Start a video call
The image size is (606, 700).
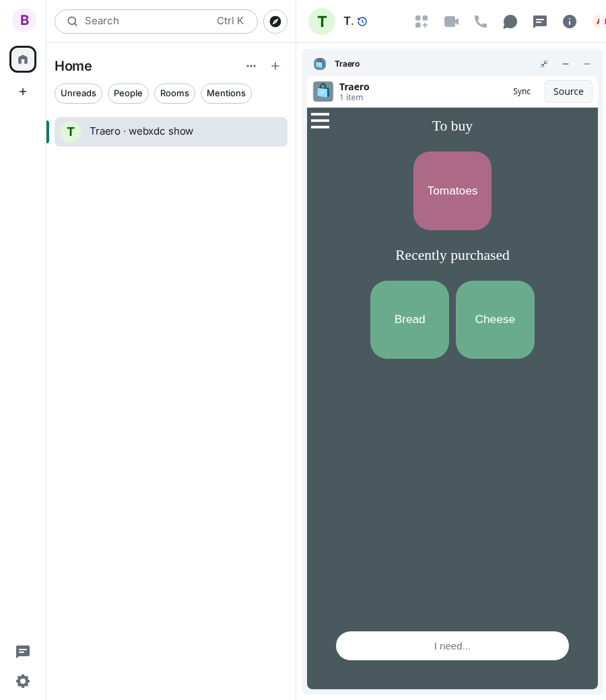(451, 22)
